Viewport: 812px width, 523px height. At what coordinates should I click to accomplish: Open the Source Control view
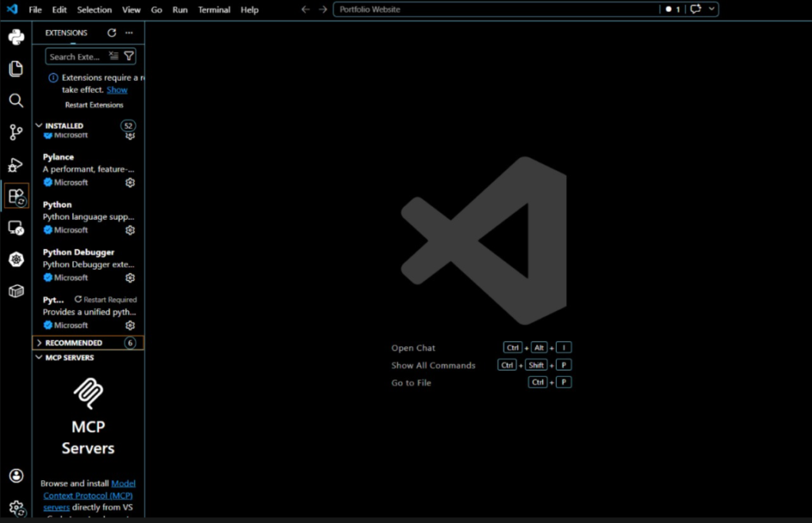tap(16, 133)
